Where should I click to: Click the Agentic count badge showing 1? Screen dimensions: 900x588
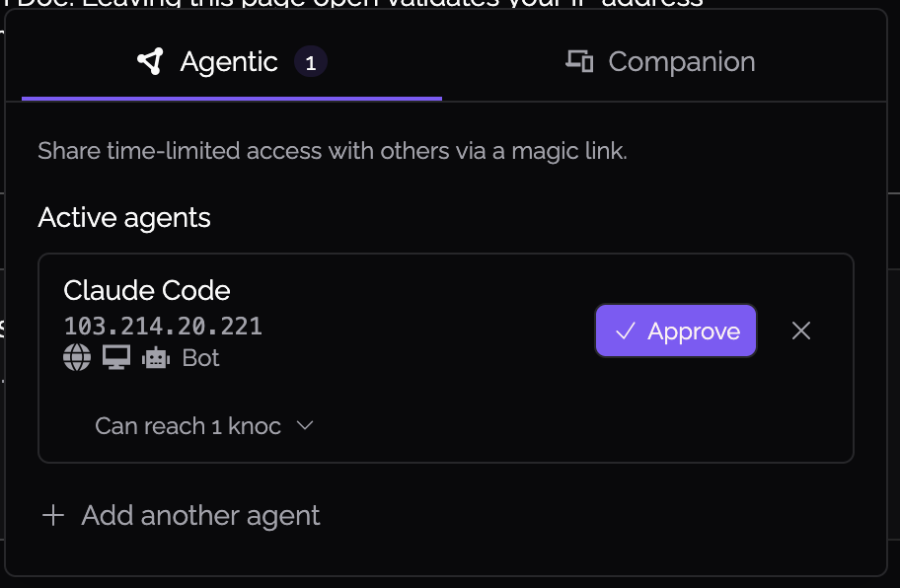click(311, 62)
